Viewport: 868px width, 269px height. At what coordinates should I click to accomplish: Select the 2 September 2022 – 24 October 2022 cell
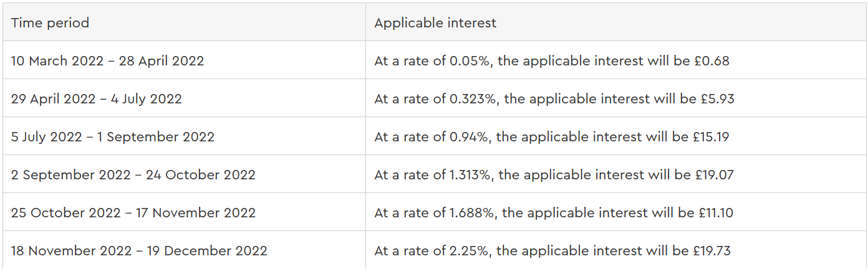[x=133, y=175]
